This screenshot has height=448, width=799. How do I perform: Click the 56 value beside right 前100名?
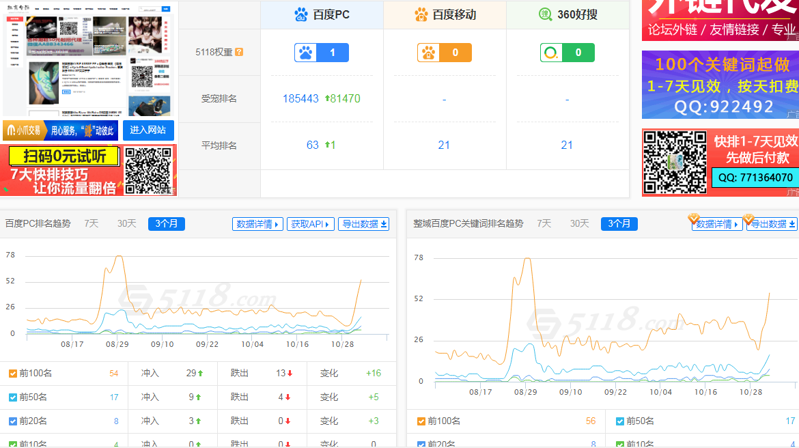[591, 421]
